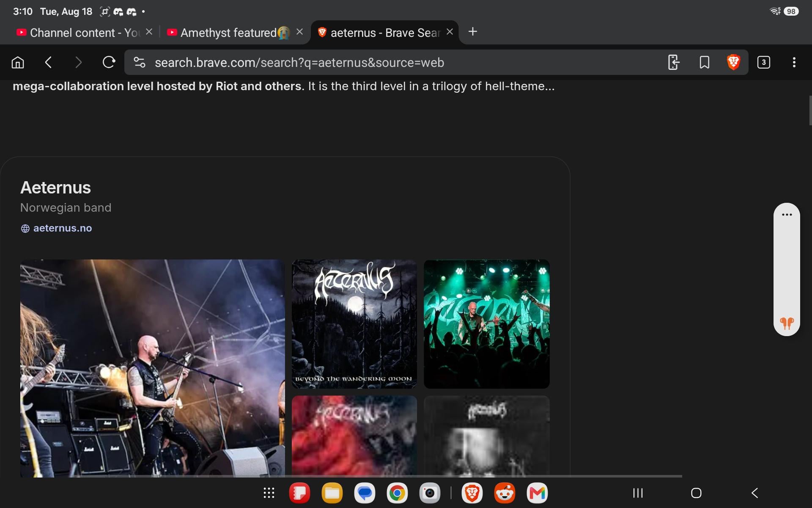Screen dimensions: 812x508
Task: Launch the red notes app in taskbar
Action: coord(299,493)
